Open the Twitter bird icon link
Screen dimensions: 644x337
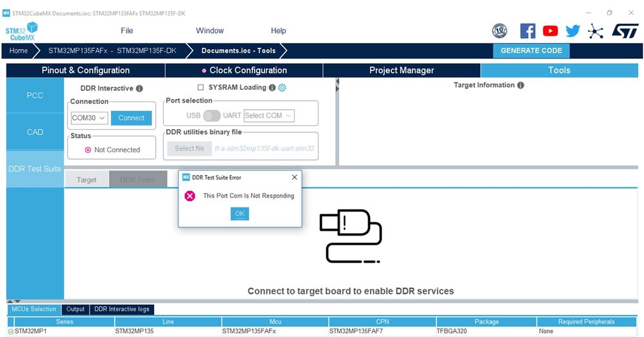click(572, 31)
